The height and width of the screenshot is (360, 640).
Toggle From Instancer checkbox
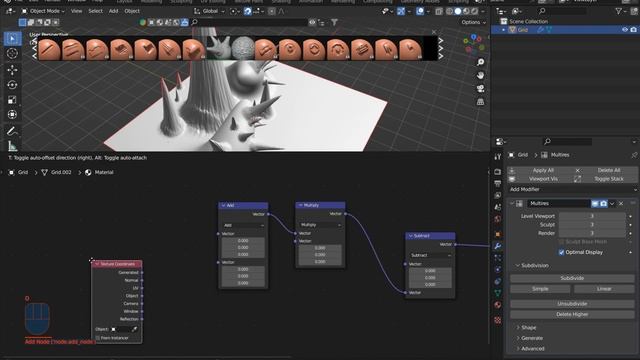coord(98,338)
